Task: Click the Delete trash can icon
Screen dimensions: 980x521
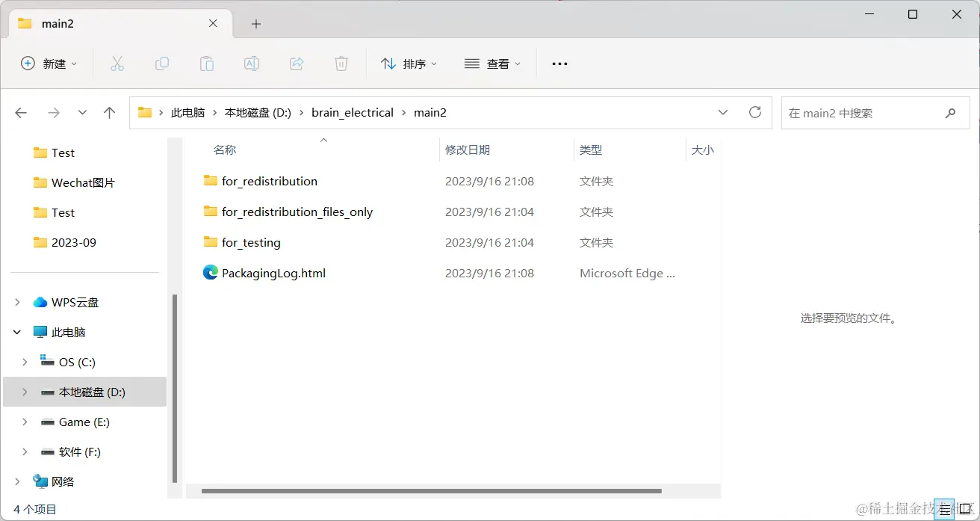Action: tap(341, 64)
